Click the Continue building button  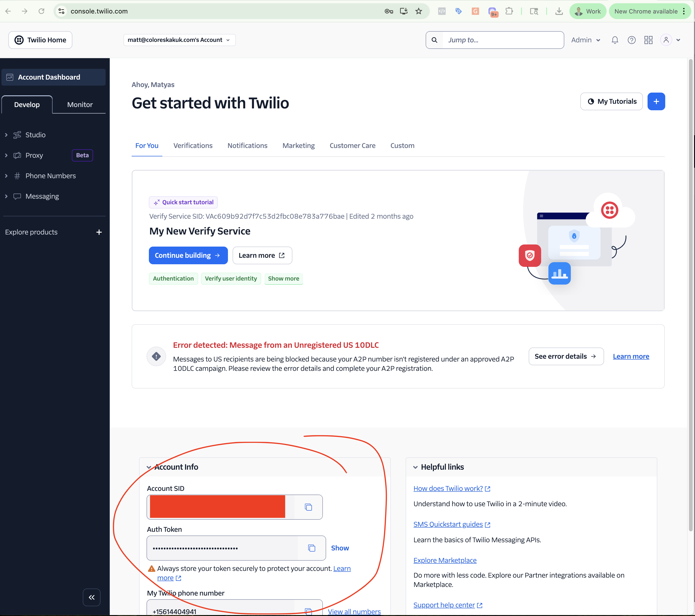pyautogui.click(x=188, y=255)
